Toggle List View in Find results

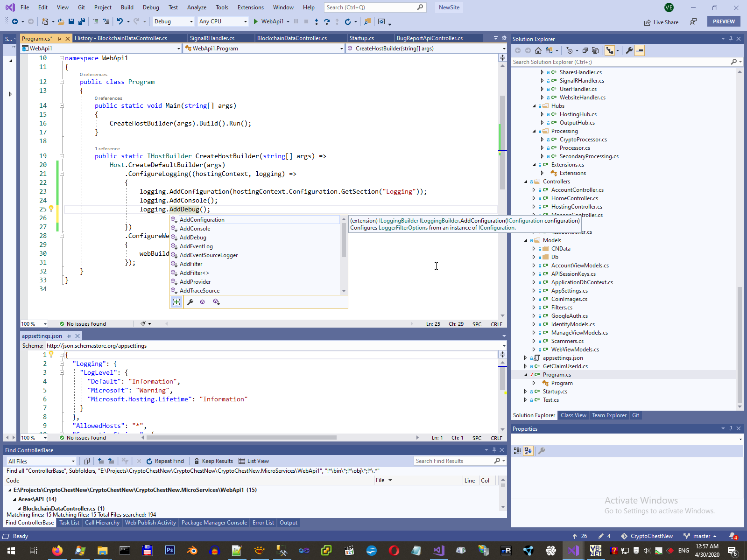point(254,461)
